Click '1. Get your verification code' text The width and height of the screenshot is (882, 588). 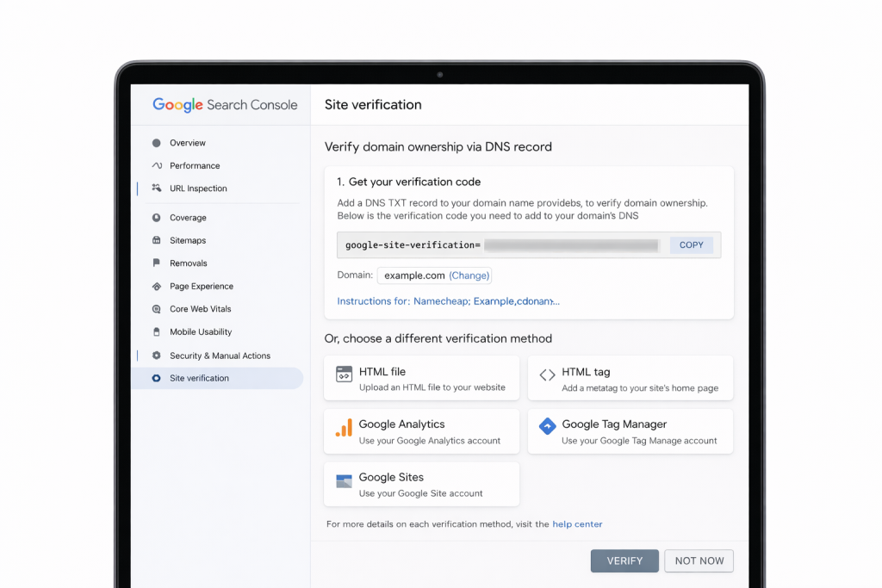pos(409,182)
